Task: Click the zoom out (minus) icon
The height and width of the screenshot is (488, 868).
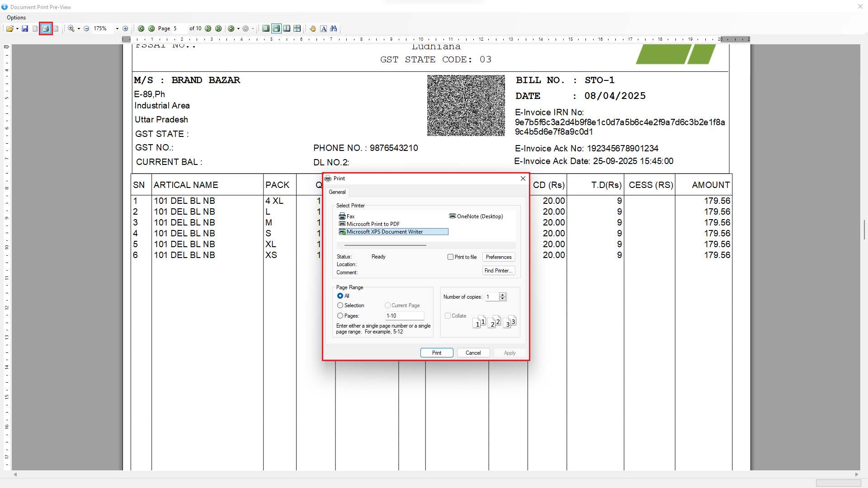Action: pyautogui.click(x=86, y=28)
